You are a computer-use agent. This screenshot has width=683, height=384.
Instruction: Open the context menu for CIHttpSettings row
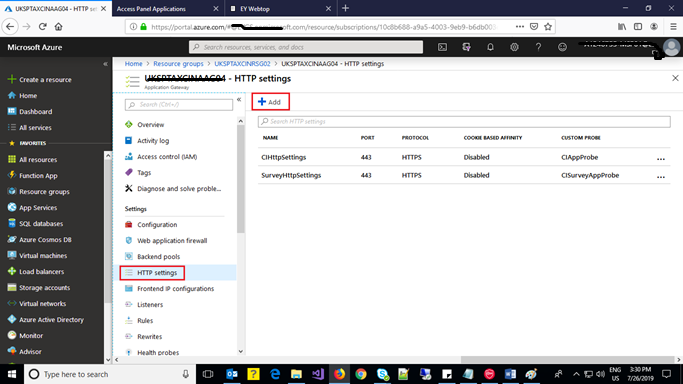[x=661, y=158]
